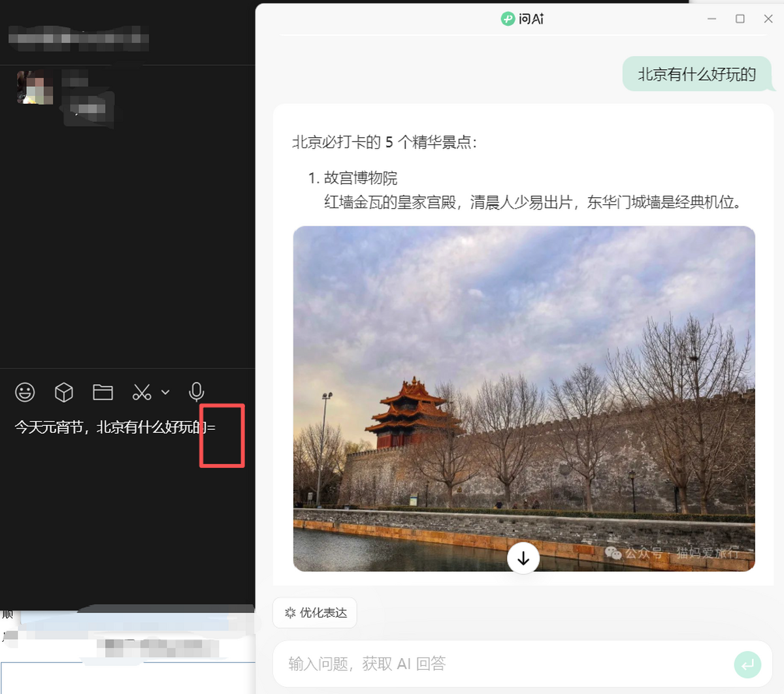This screenshot has width=784, height=694.
Task: Click the green enter send icon
Action: 747,664
